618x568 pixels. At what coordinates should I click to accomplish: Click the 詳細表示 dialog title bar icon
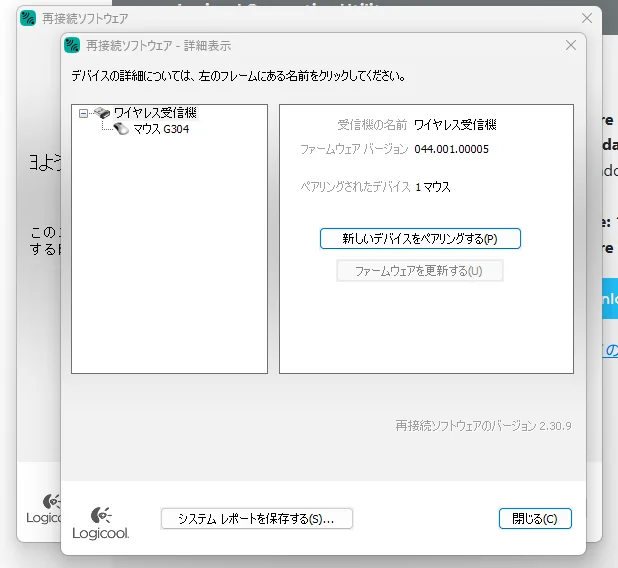point(72,46)
